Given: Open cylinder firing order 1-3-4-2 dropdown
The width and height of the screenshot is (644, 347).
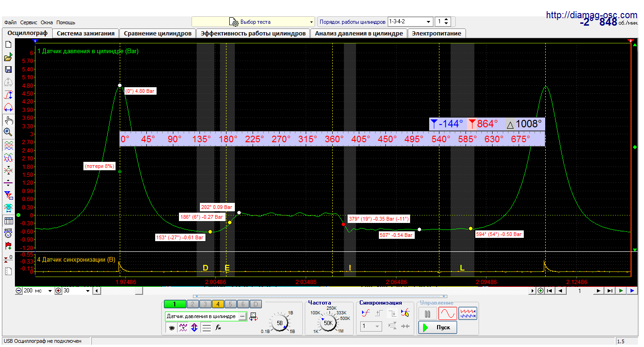Looking at the screenshot, I should pyautogui.click(x=410, y=21).
